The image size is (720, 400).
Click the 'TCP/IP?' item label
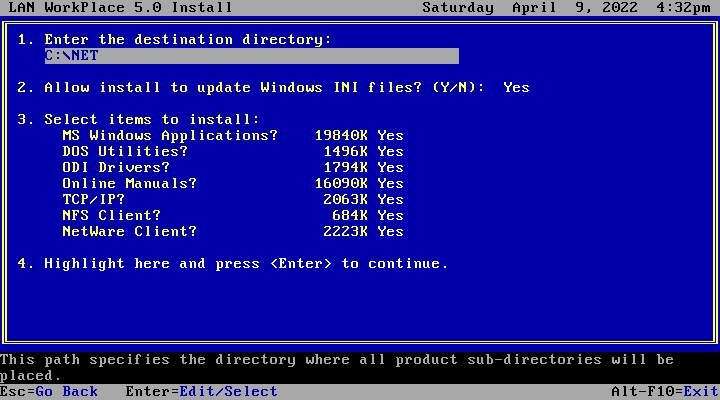pos(93,199)
